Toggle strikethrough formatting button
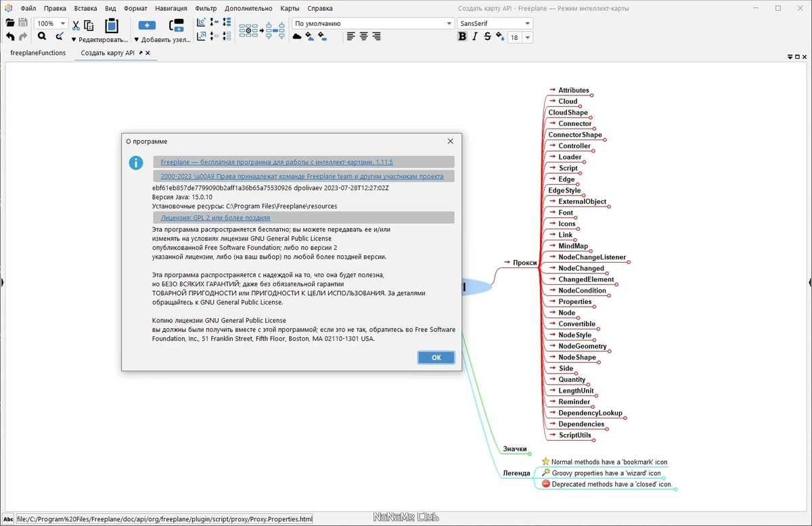This screenshot has height=526, width=812. 487,37
